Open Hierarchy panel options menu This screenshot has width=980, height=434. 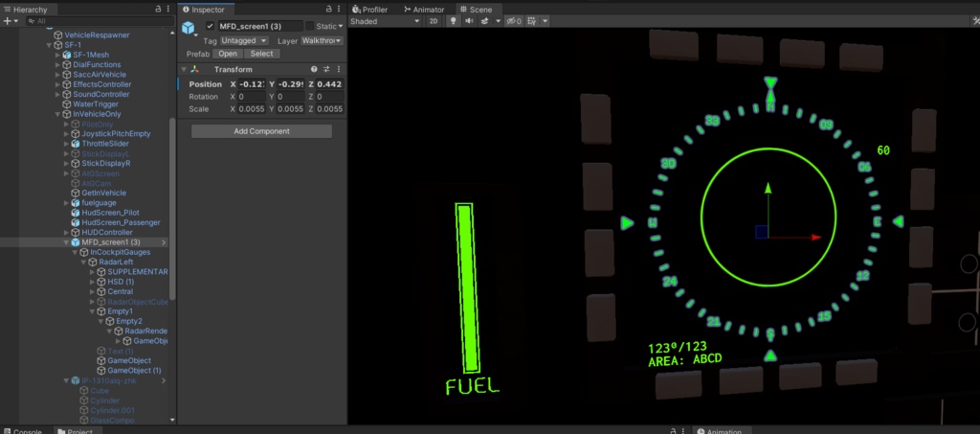click(x=168, y=10)
